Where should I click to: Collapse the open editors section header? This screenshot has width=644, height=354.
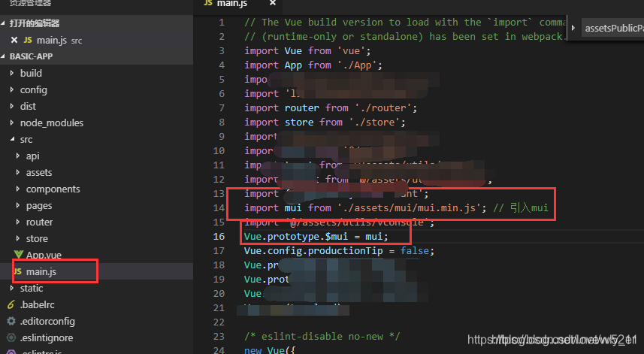96,23
